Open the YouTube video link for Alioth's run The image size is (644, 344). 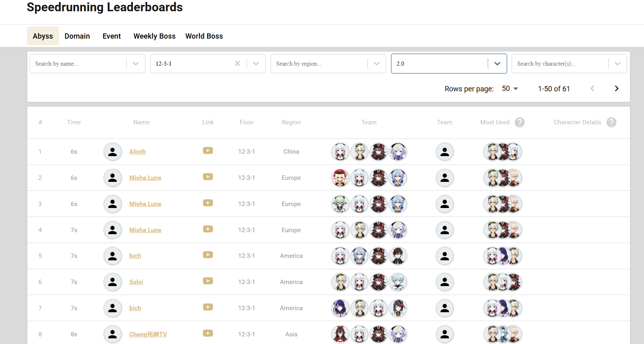click(208, 150)
